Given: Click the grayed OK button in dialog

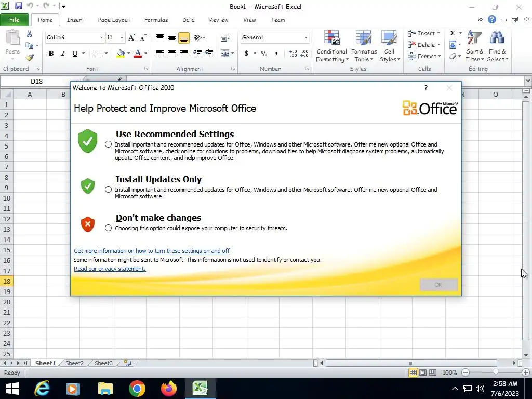Looking at the screenshot, I should pyautogui.click(x=438, y=285).
